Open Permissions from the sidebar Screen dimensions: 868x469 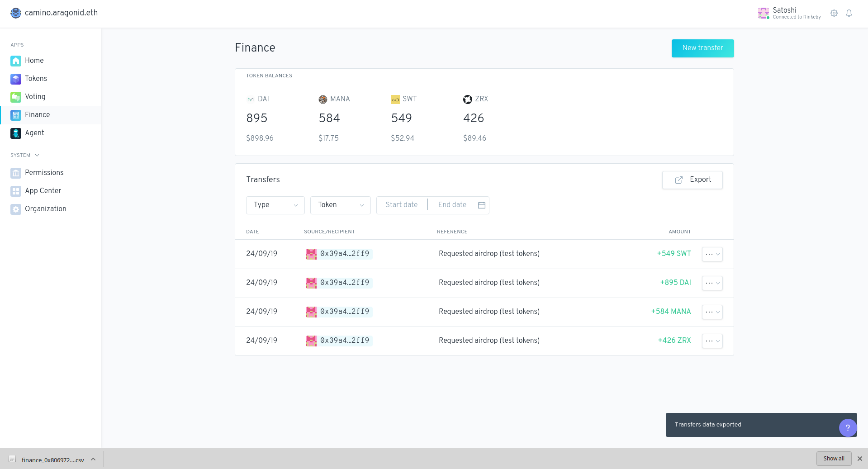pyautogui.click(x=44, y=173)
